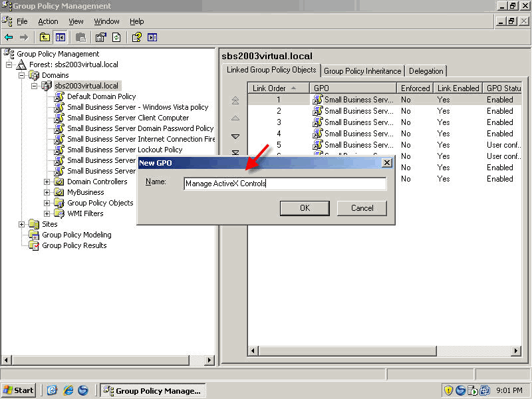Click the GPO icon in link order row 3
The image size is (532, 399).
pyautogui.click(x=318, y=122)
